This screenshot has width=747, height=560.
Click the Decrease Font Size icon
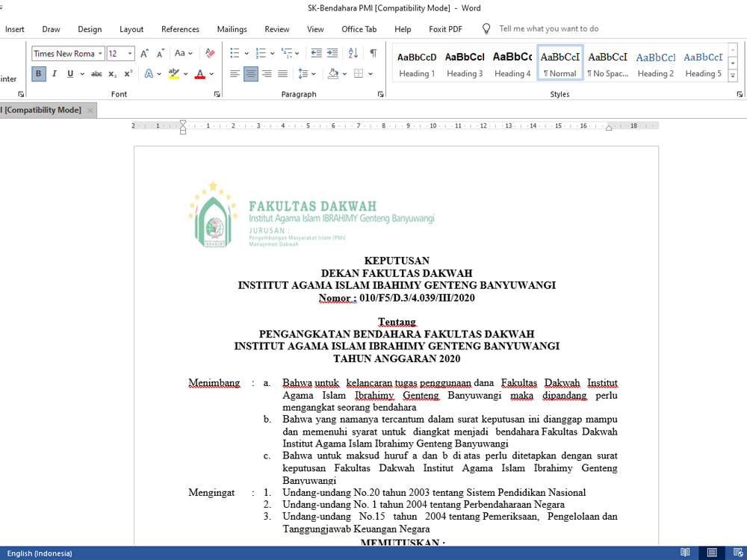[x=161, y=53]
